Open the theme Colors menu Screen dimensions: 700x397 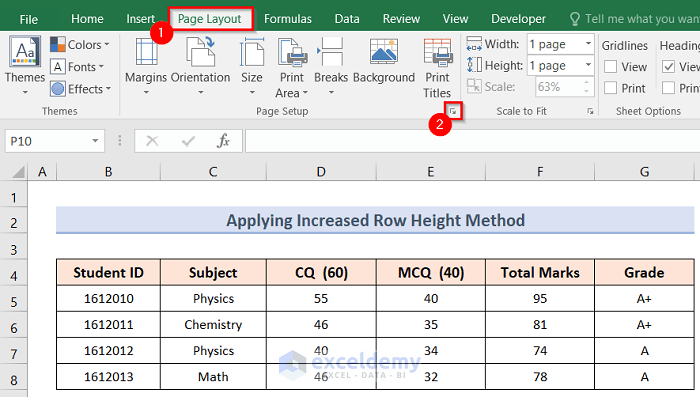(x=80, y=45)
